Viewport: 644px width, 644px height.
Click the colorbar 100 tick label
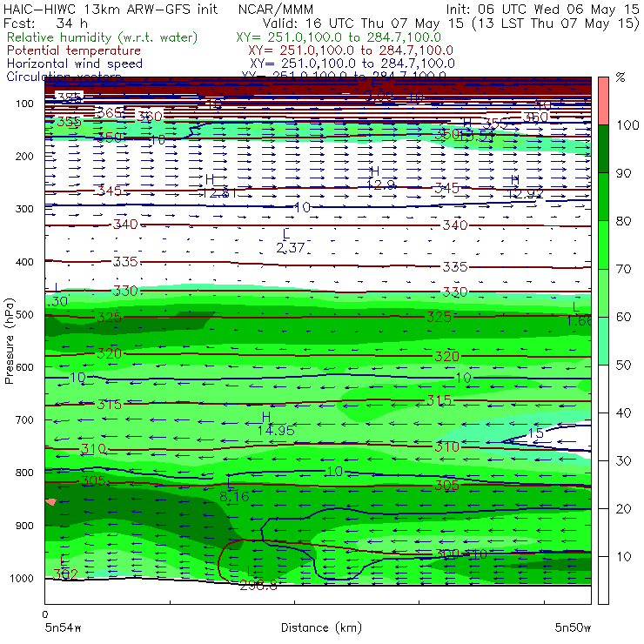point(628,125)
